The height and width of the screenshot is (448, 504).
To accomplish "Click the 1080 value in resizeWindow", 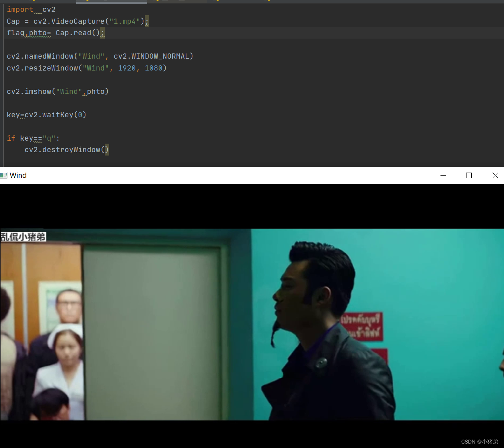I will click(x=154, y=68).
